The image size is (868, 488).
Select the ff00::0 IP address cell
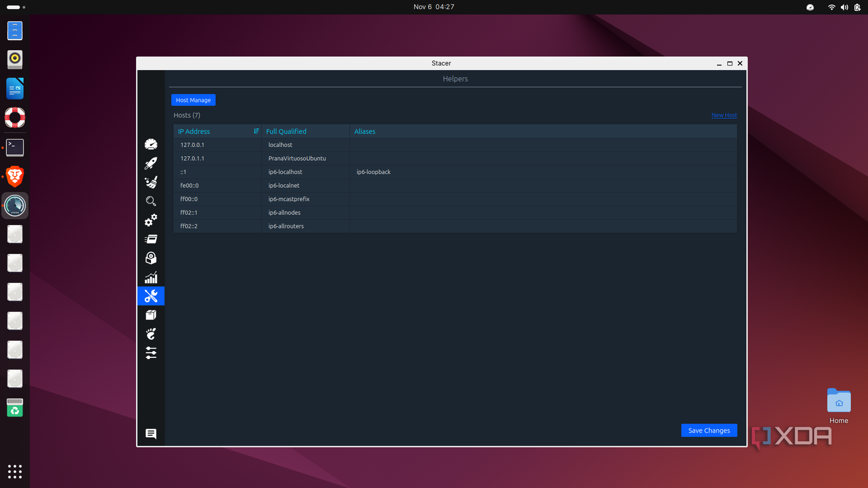point(218,199)
